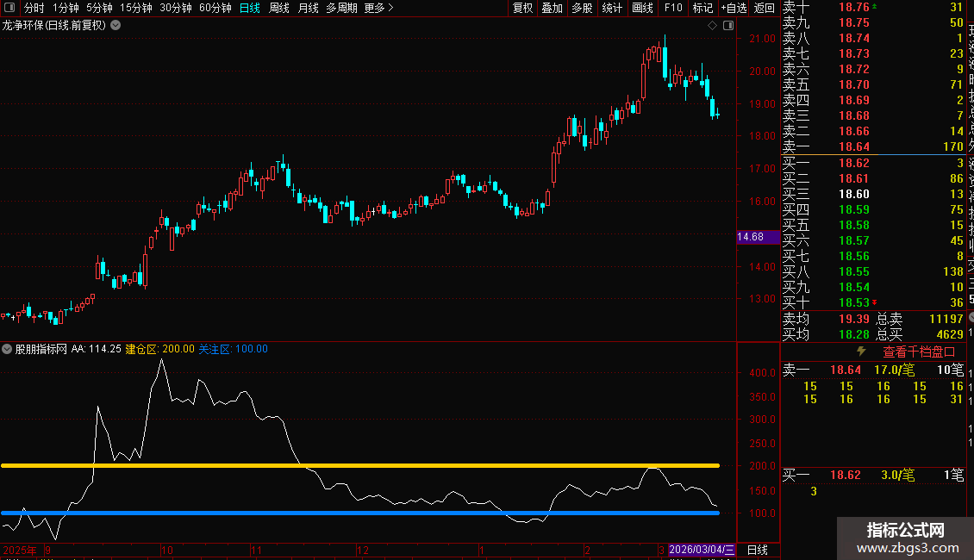Click the 返回 back button
This screenshot has width=974, height=560.
pyautogui.click(x=764, y=8)
